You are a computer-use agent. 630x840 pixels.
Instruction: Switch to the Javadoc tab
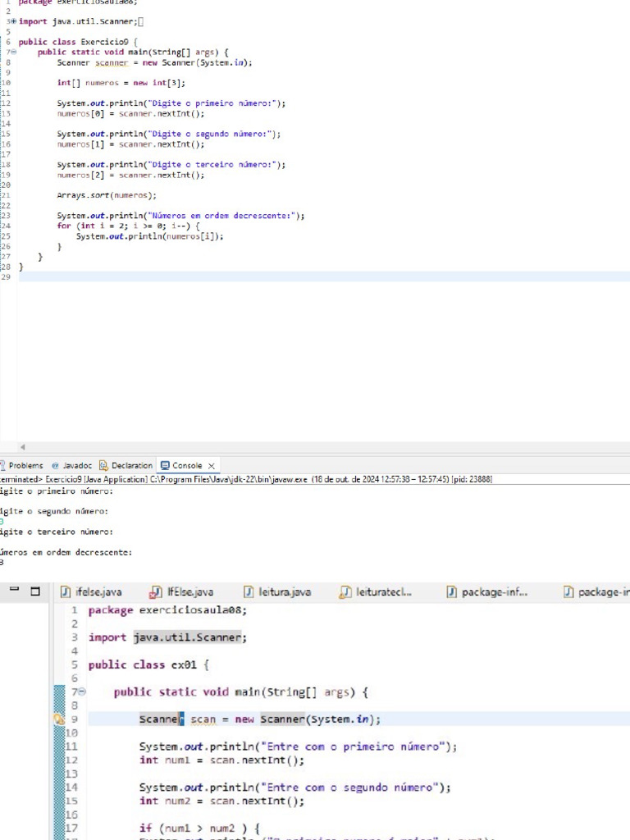coord(76,466)
